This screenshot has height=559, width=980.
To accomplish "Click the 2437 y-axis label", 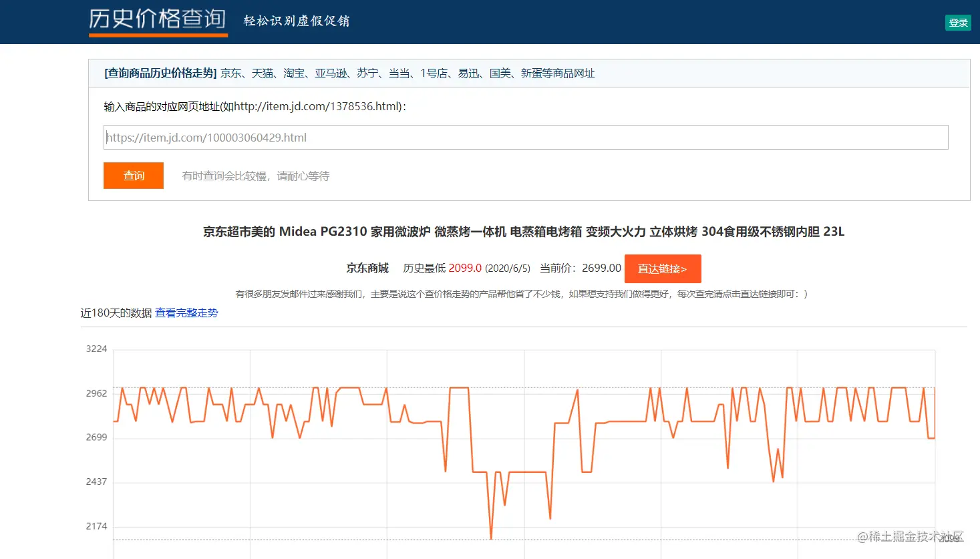I will pyautogui.click(x=96, y=482).
